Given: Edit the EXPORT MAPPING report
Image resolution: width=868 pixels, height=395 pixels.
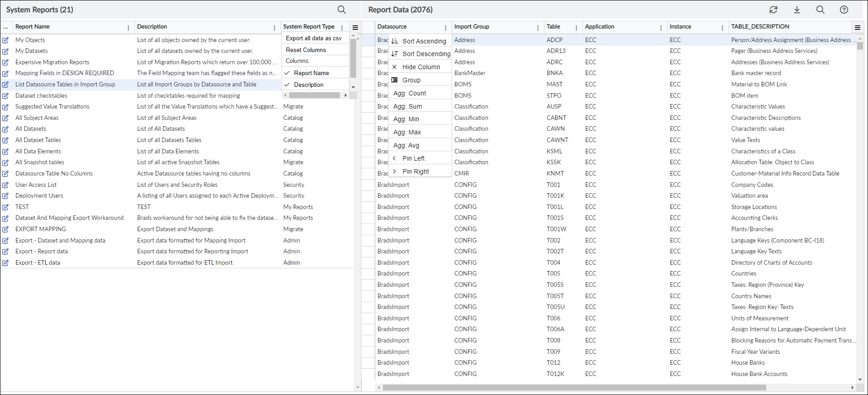Looking at the screenshot, I should [5, 229].
